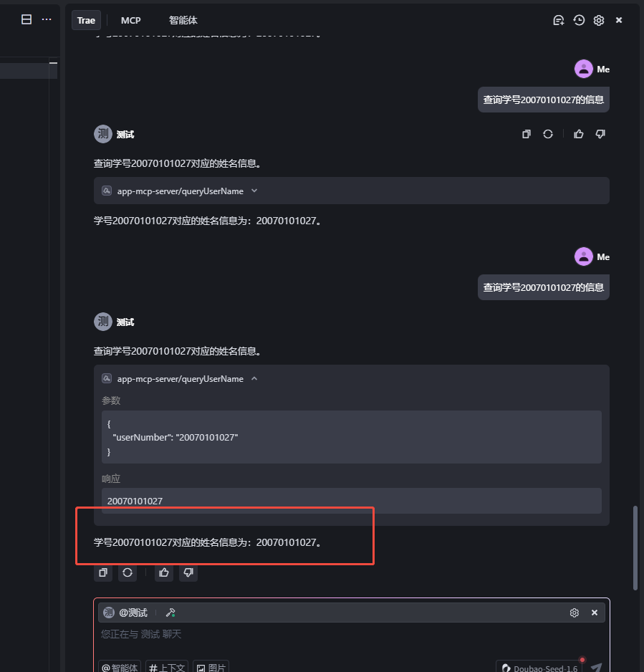
Task: Select the second 查询学号20070101027的信息 message bubble
Action: click(543, 287)
